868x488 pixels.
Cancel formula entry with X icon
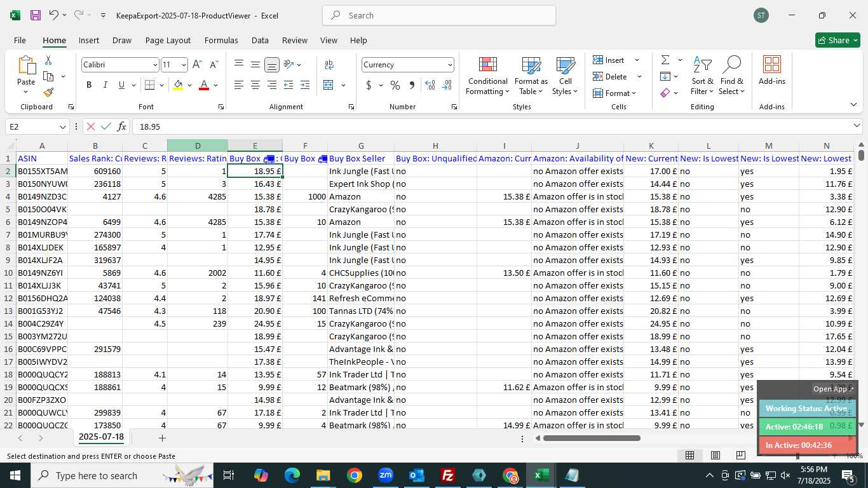coord(91,126)
